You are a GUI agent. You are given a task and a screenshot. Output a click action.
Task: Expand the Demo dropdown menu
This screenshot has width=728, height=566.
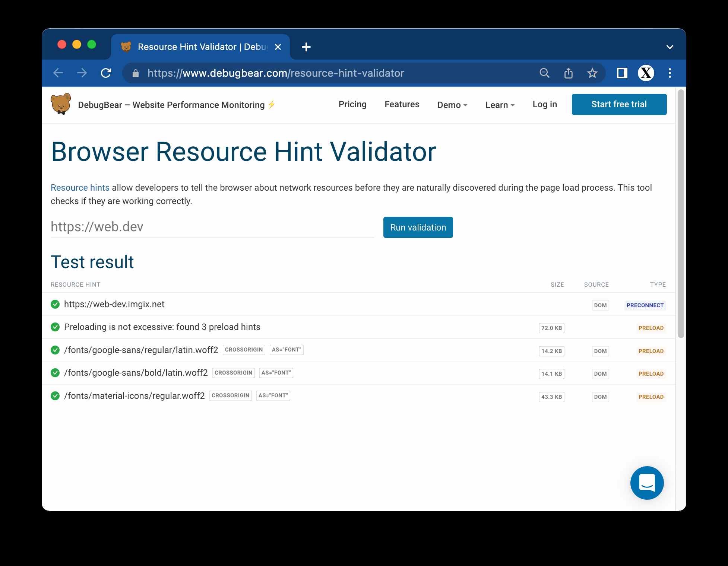452,105
